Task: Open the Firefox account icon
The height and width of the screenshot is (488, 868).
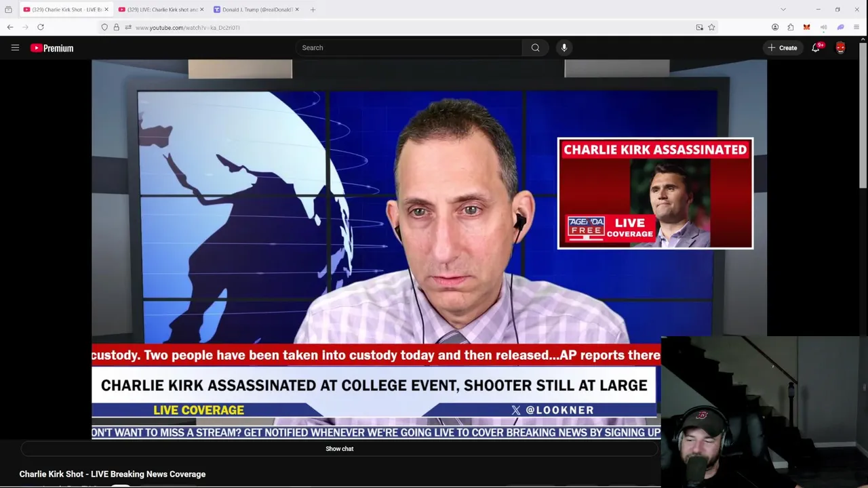Action: (775, 27)
